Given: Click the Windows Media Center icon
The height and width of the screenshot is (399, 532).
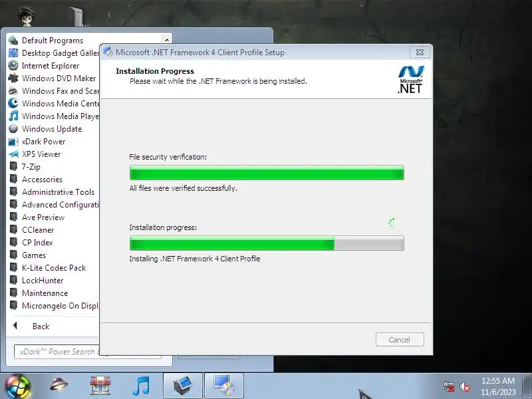Looking at the screenshot, I should pos(13,104).
